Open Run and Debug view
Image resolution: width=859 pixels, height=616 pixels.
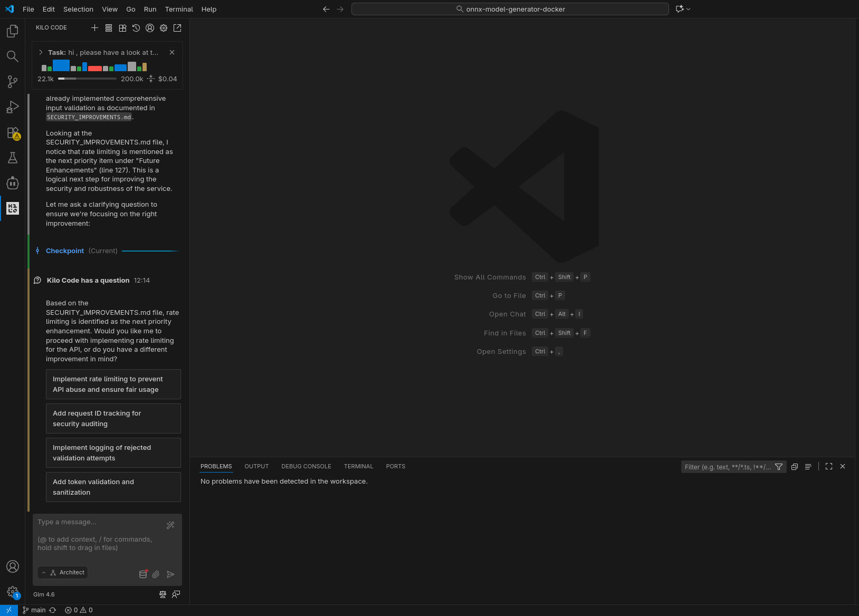tap(12, 107)
